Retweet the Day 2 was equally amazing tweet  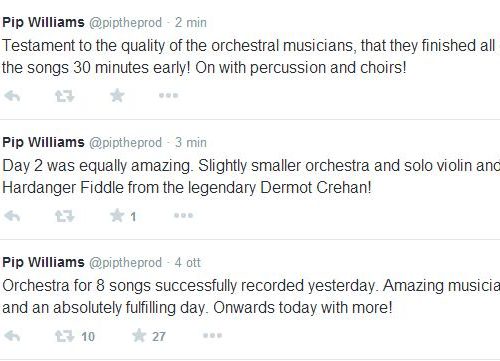[x=64, y=216]
